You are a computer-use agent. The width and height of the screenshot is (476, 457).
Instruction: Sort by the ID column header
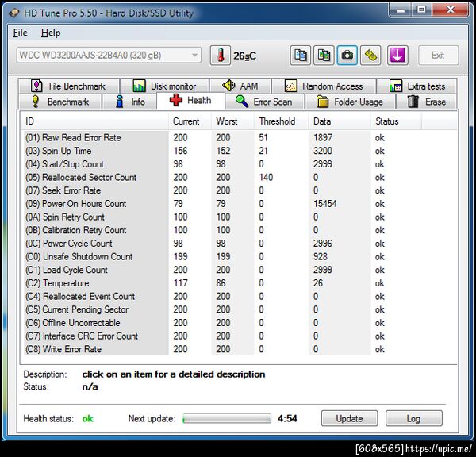point(94,121)
